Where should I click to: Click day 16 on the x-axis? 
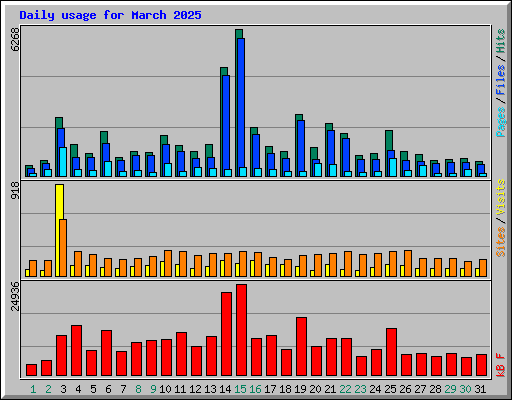tap(255, 389)
